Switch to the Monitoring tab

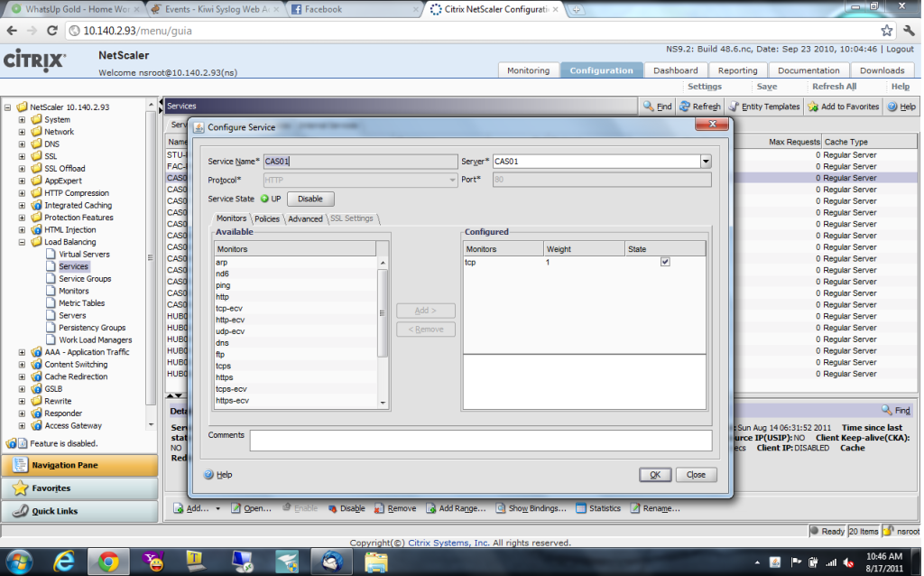click(528, 70)
